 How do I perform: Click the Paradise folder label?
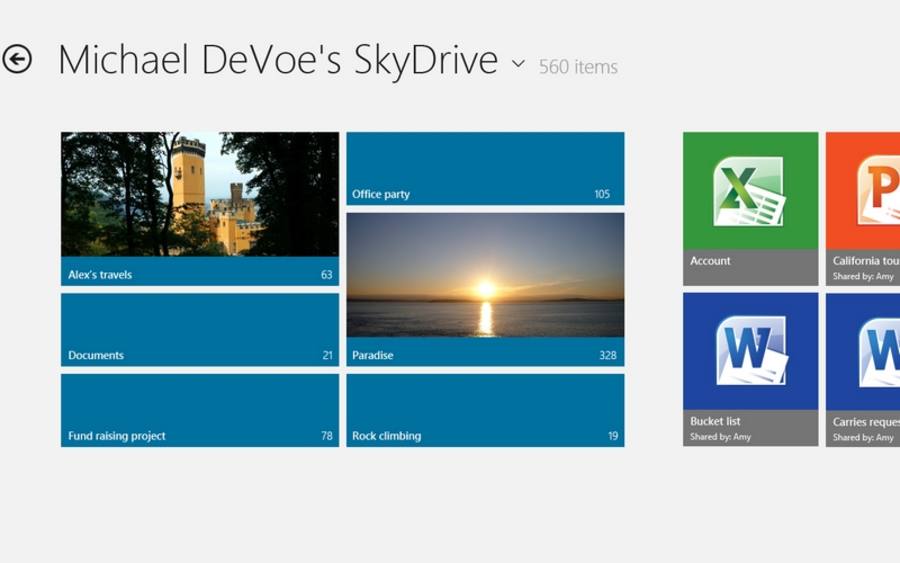tap(373, 355)
